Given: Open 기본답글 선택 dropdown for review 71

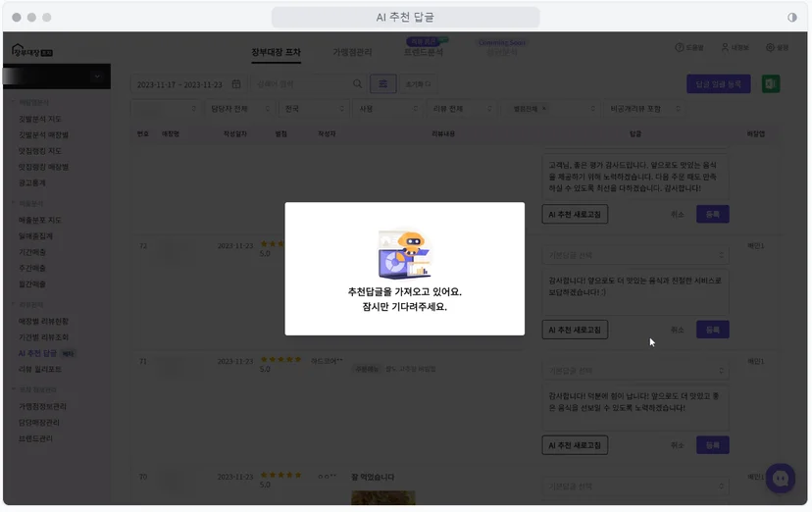Looking at the screenshot, I should click(x=635, y=371).
